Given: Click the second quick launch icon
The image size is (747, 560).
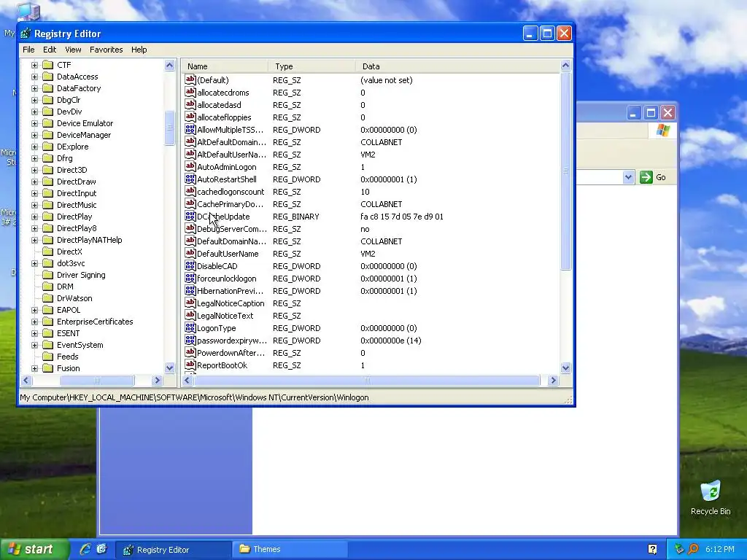Looking at the screenshot, I should click(x=101, y=549).
